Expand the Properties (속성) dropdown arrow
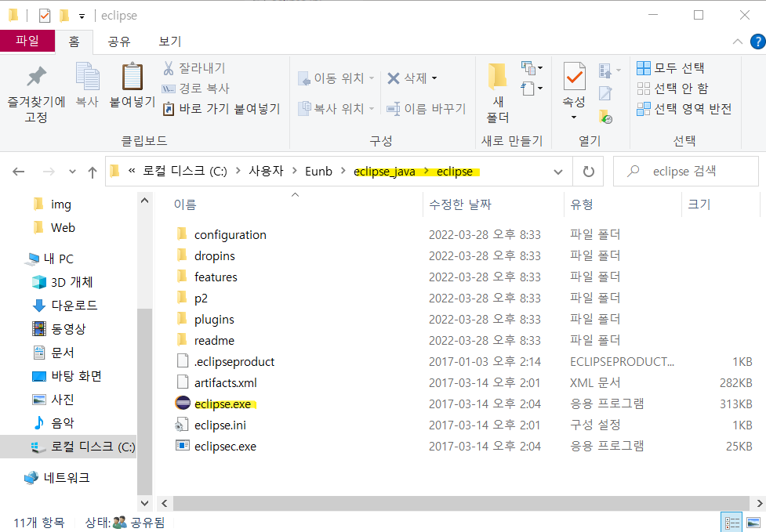Viewport: 766px width, 532px height. 574,118
